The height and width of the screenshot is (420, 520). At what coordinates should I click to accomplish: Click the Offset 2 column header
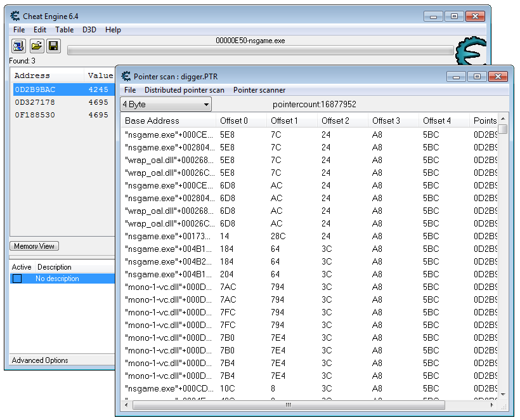click(335, 121)
